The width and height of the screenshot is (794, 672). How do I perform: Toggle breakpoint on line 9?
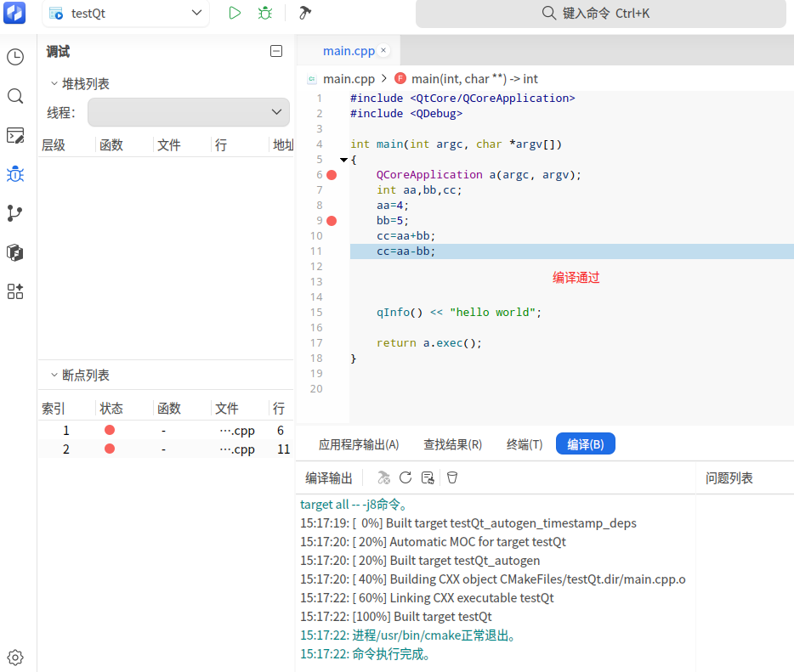click(332, 221)
